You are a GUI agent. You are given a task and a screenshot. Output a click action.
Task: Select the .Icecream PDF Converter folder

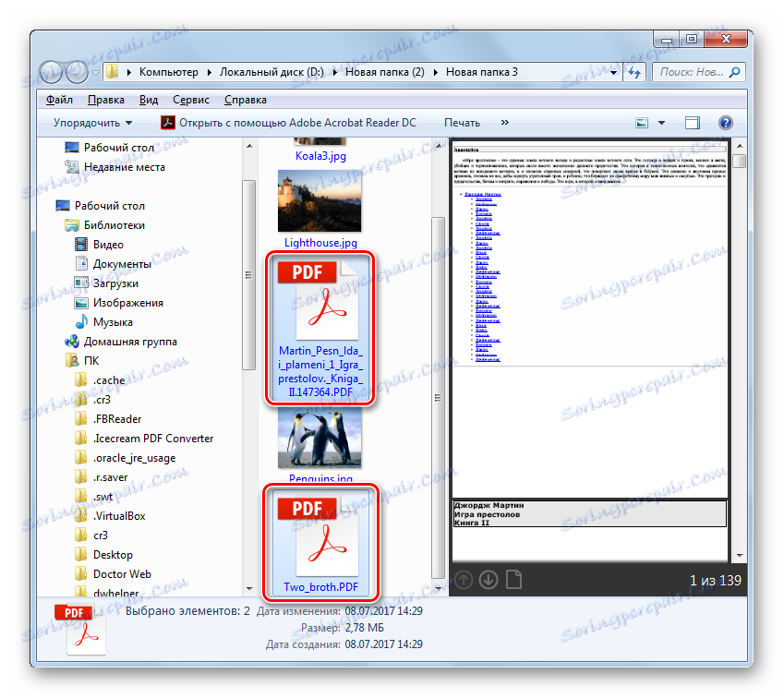[x=153, y=439]
